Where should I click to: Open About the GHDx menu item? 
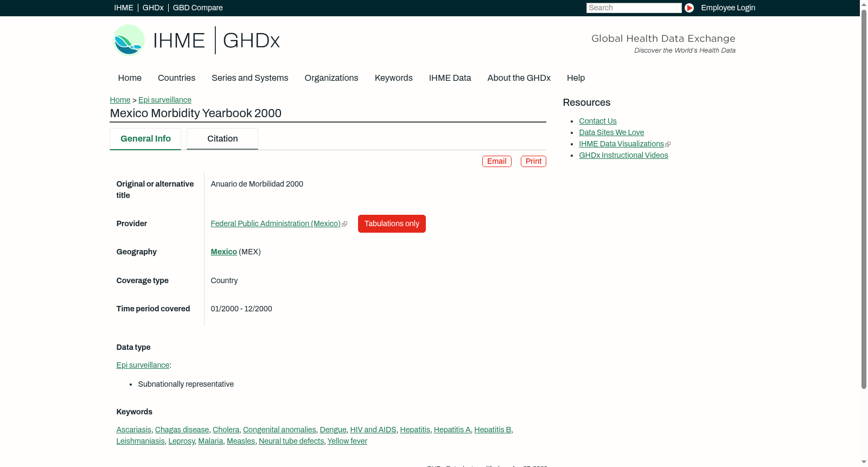point(519,78)
